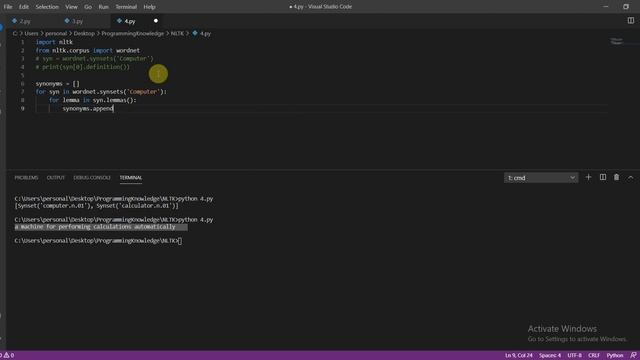Change indentation via Spaces: 4

click(550, 356)
